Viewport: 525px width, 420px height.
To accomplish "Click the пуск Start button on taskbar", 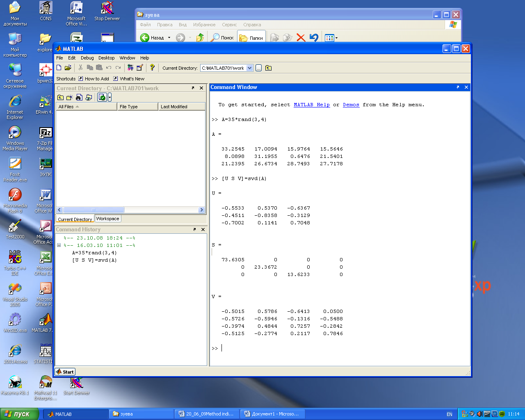I will pos(19,414).
